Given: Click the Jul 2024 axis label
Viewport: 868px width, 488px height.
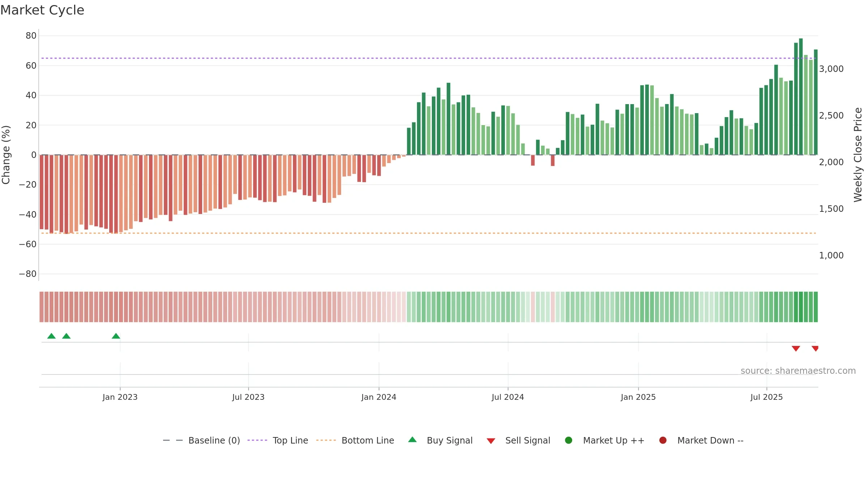Looking at the screenshot, I should click(x=508, y=397).
